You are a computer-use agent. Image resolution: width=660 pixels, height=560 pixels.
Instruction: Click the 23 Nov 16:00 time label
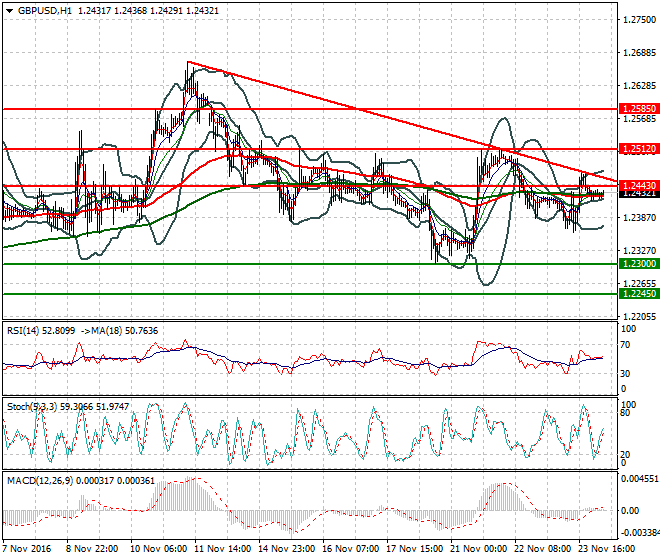607,549
